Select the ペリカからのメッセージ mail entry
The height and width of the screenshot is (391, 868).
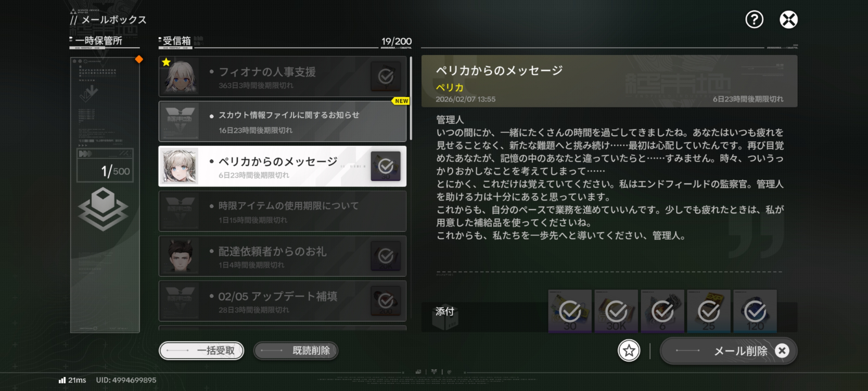click(282, 166)
